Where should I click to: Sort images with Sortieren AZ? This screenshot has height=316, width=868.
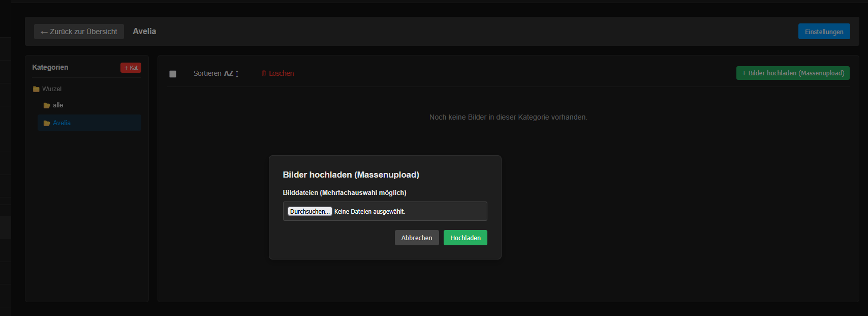(216, 73)
